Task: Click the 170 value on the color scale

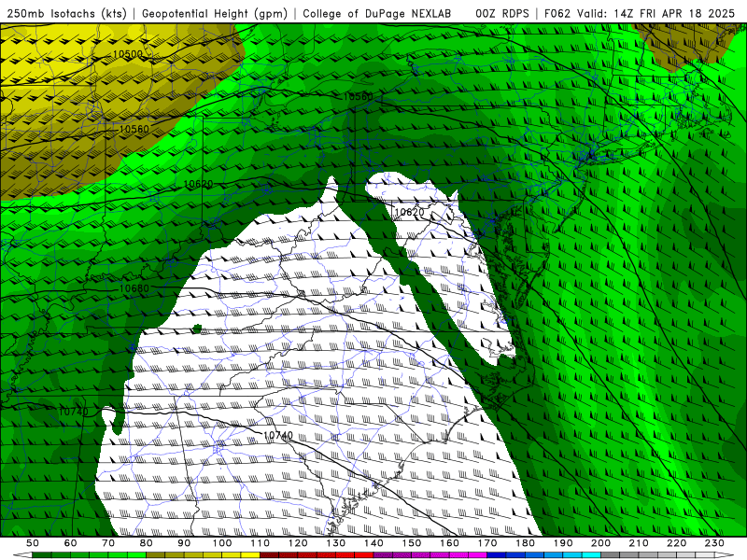Action: (487, 543)
